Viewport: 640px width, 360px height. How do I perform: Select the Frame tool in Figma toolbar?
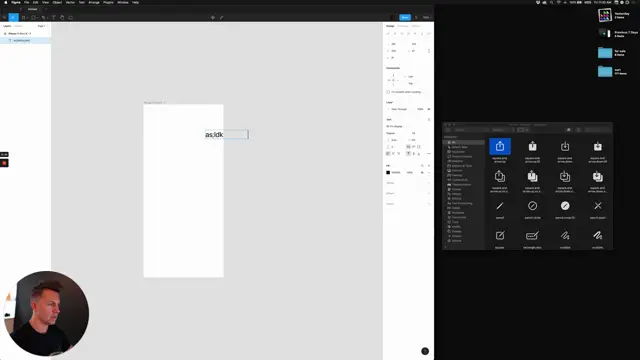point(24,18)
